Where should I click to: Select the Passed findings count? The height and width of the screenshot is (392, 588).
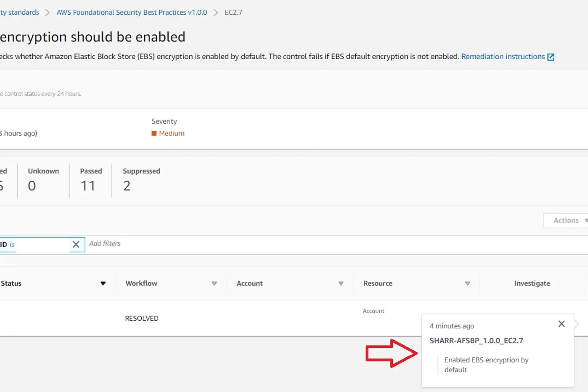[88, 186]
